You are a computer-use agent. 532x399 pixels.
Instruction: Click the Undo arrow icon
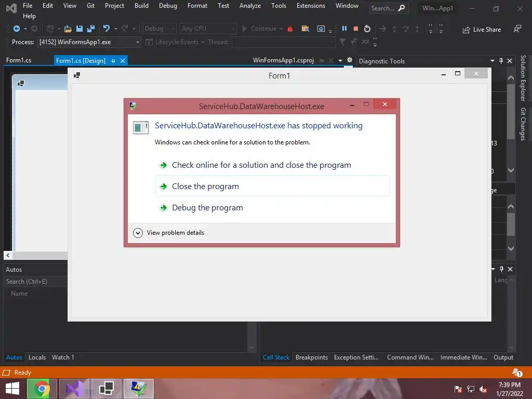pos(107,29)
